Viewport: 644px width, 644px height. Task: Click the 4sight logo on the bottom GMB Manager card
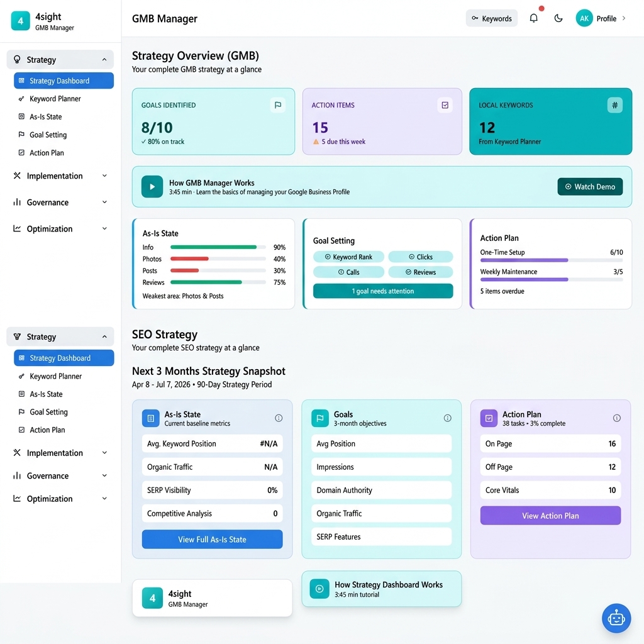click(x=152, y=597)
